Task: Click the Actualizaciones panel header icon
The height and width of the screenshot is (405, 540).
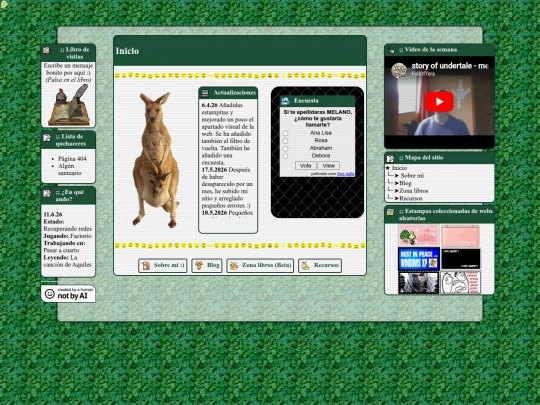Action: coord(205,93)
